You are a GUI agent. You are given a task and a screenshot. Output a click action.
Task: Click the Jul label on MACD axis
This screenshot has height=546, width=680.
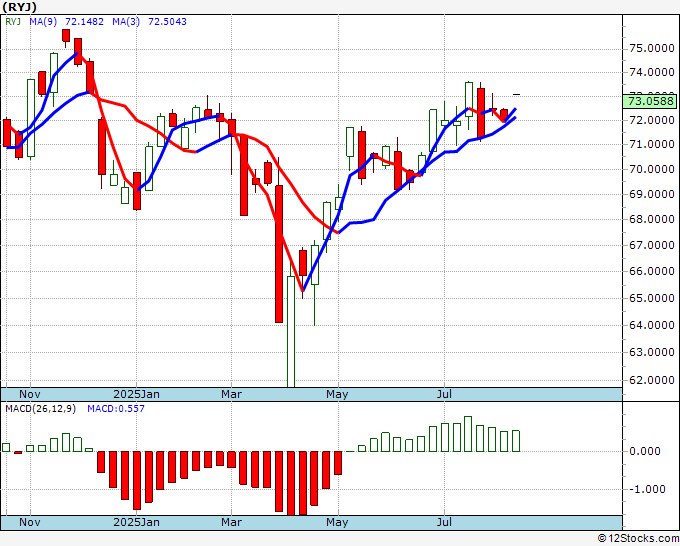coord(444,522)
